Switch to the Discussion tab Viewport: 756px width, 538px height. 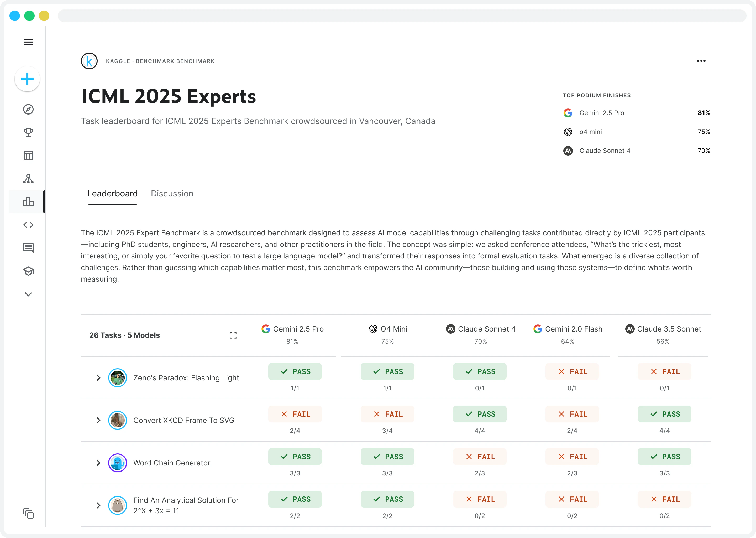172,194
